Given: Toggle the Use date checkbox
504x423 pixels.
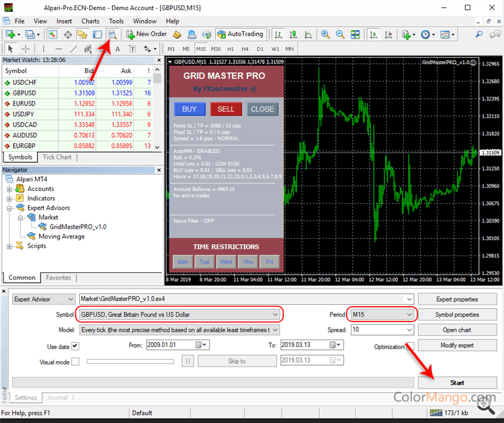Looking at the screenshot, I should tap(75, 346).
